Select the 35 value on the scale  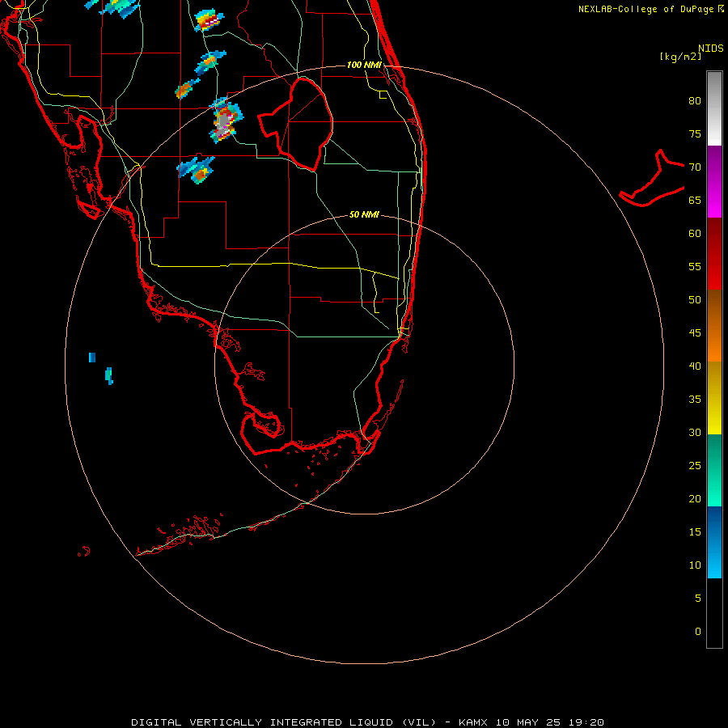pyautogui.click(x=695, y=400)
